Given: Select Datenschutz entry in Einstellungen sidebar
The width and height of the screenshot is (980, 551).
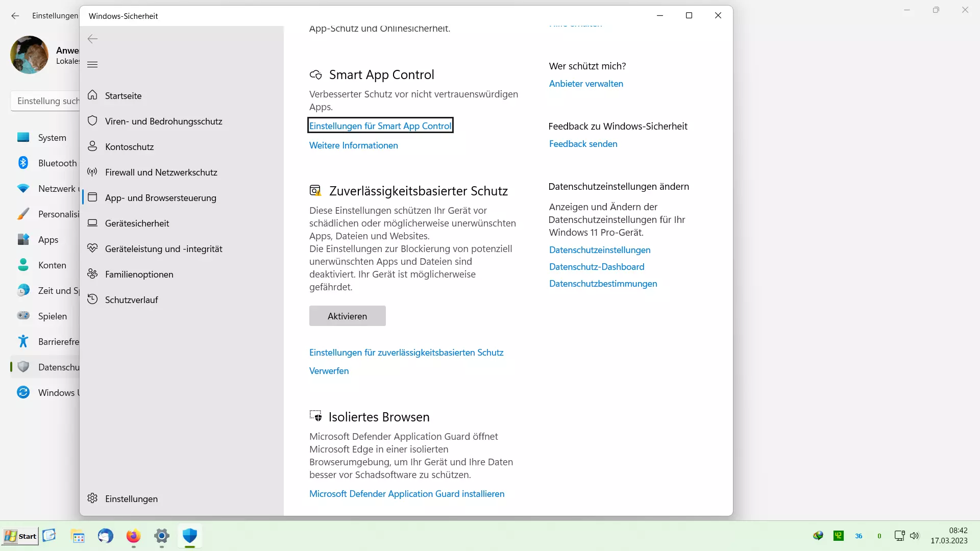Looking at the screenshot, I should (x=45, y=367).
